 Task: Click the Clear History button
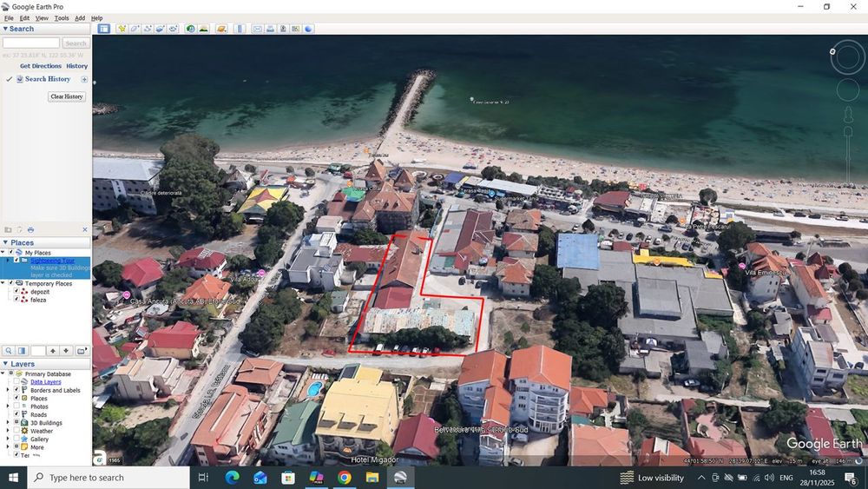point(67,96)
